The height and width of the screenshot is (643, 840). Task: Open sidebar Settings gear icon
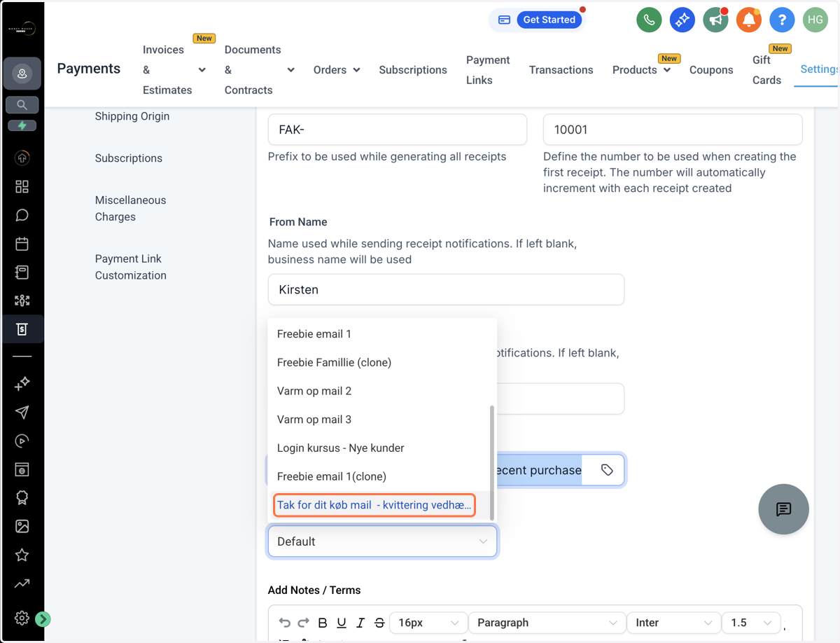[x=22, y=618]
